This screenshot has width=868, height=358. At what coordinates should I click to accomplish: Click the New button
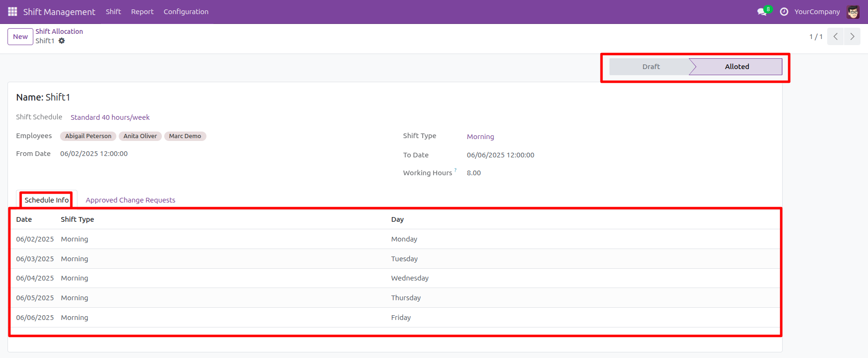click(20, 37)
